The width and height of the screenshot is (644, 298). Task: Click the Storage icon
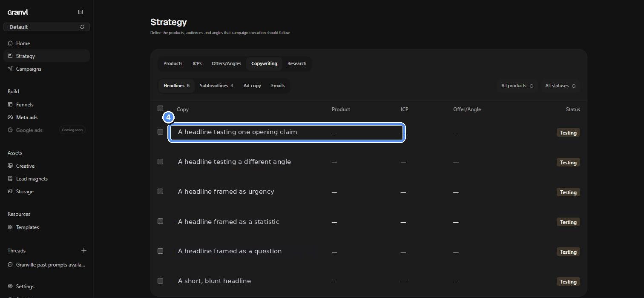tap(11, 191)
